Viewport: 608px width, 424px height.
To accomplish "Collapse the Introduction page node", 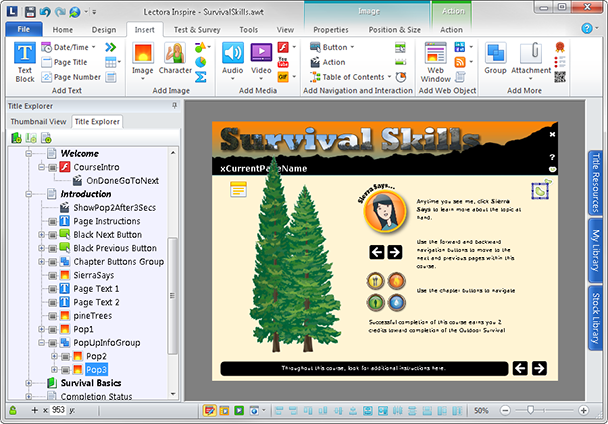I will (x=29, y=194).
